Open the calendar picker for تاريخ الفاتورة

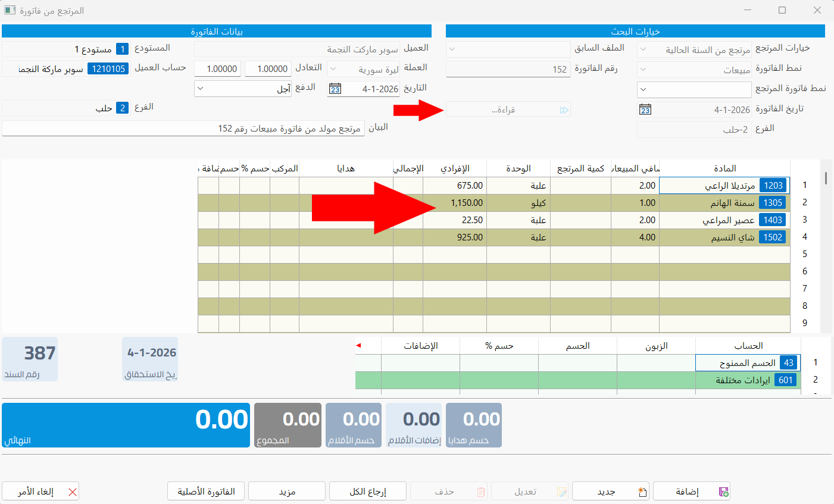tap(645, 109)
